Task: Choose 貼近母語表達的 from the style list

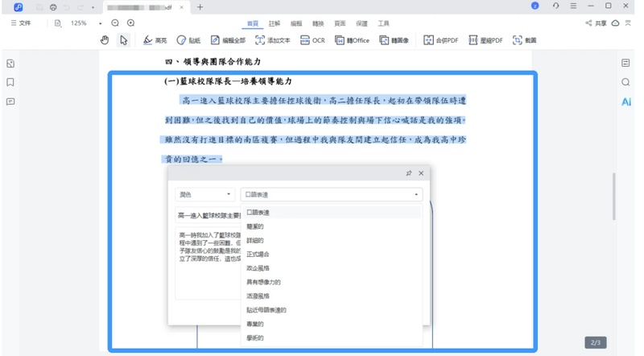Action: [x=332, y=310]
